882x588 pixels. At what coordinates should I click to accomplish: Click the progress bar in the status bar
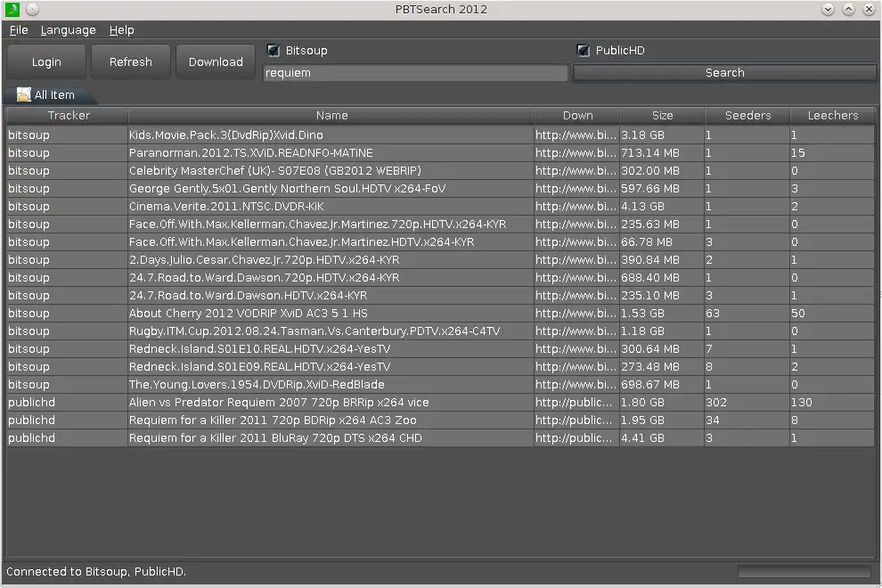click(804, 572)
